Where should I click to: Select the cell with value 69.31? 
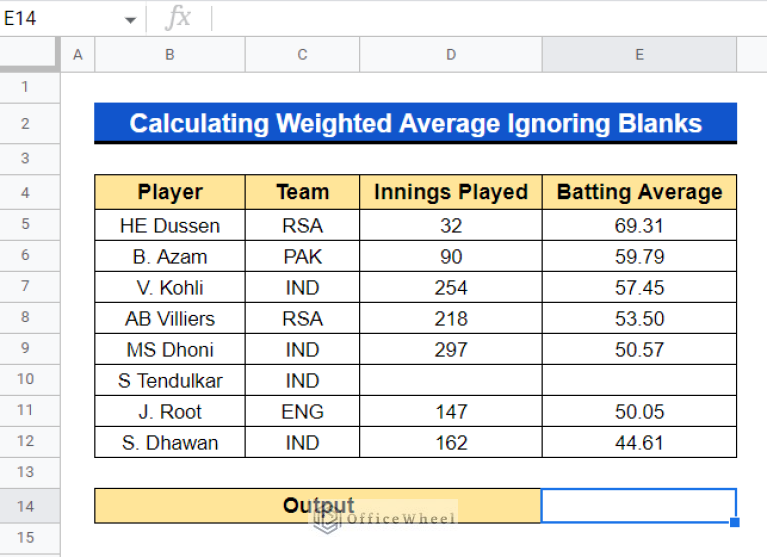click(x=640, y=225)
